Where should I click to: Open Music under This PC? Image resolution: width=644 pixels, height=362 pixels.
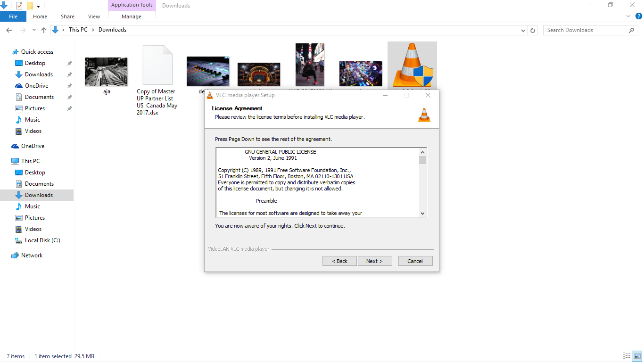tap(33, 206)
